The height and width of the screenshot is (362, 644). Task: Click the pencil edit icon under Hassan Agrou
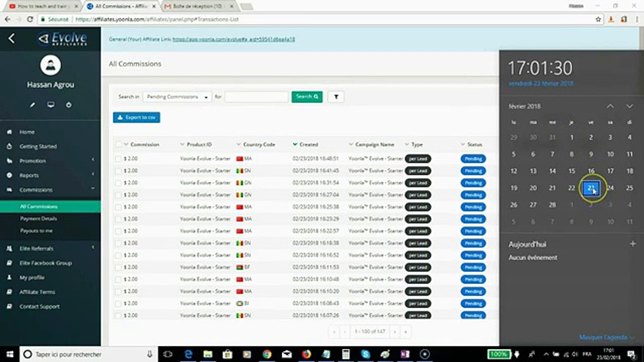point(32,105)
